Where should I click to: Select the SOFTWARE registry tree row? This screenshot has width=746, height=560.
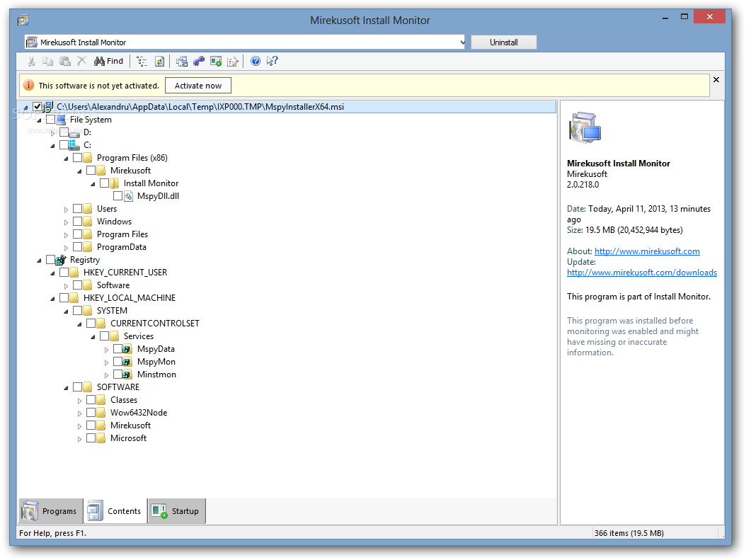118,387
